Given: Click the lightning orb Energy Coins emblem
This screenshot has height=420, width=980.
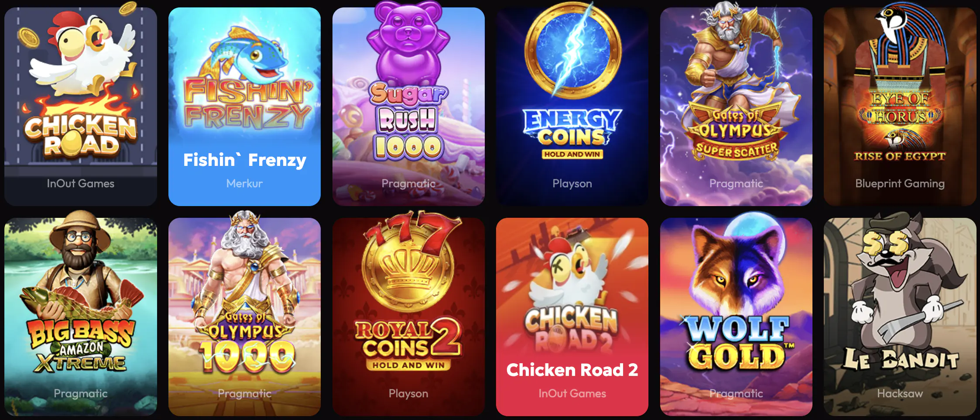Looking at the screenshot, I should click(x=572, y=50).
